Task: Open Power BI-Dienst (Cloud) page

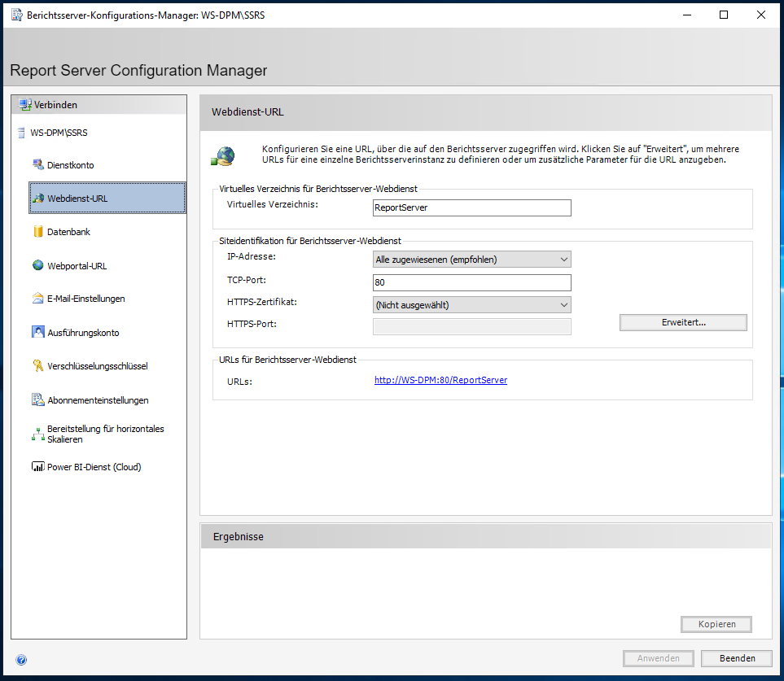Action: (94, 467)
